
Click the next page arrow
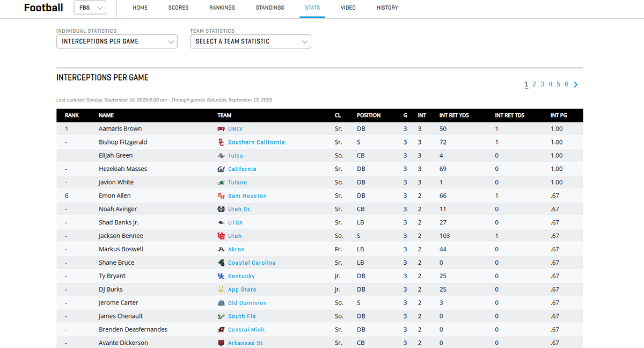(575, 84)
